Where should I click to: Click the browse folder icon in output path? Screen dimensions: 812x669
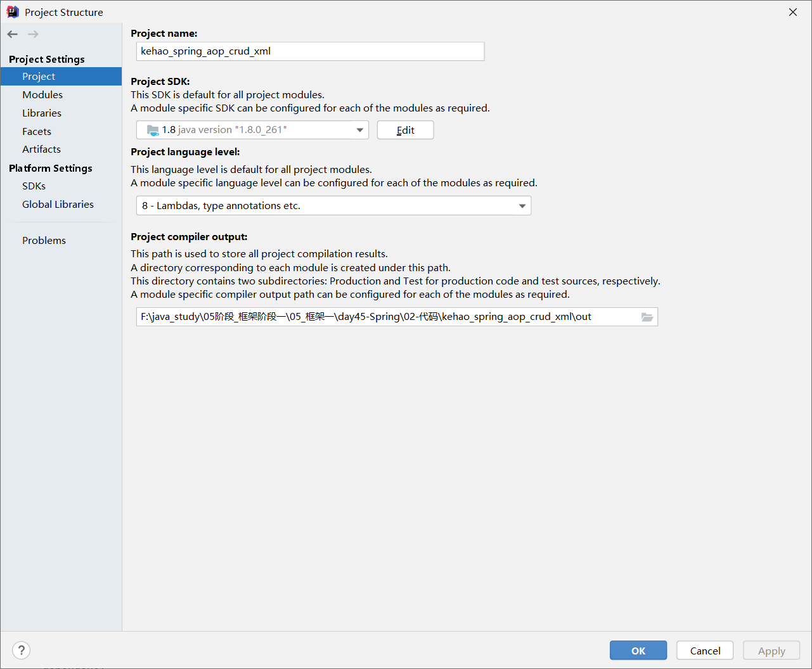[x=647, y=317]
